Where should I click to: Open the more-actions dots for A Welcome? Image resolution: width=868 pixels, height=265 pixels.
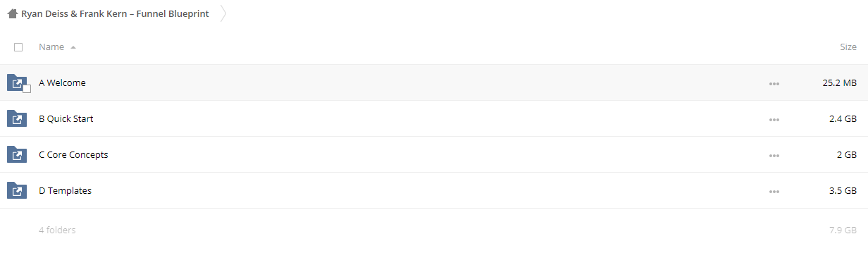coord(774,84)
